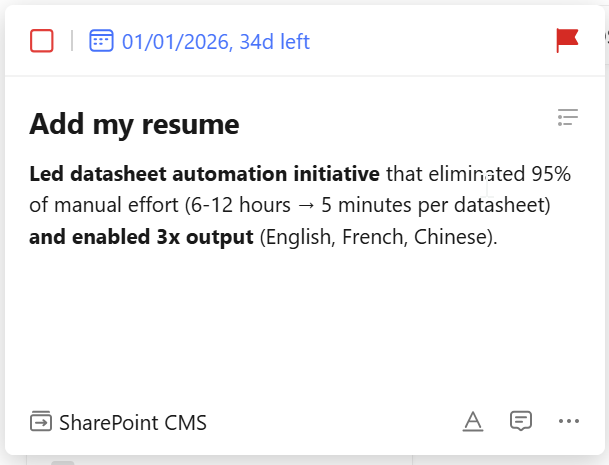Open the more options ellipsis menu
609x465 pixels.
pyautogui.click(x=569, y=421)
